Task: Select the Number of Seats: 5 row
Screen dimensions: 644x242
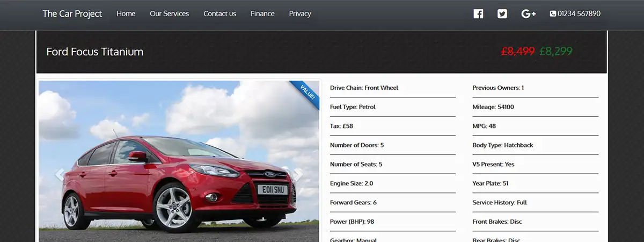Action: tap(393, 165)
